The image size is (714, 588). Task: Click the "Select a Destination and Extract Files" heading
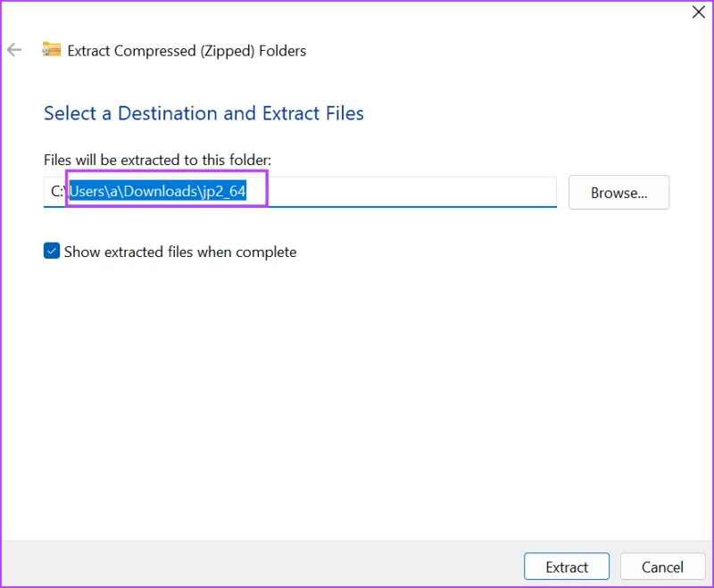tap(203, 113)
